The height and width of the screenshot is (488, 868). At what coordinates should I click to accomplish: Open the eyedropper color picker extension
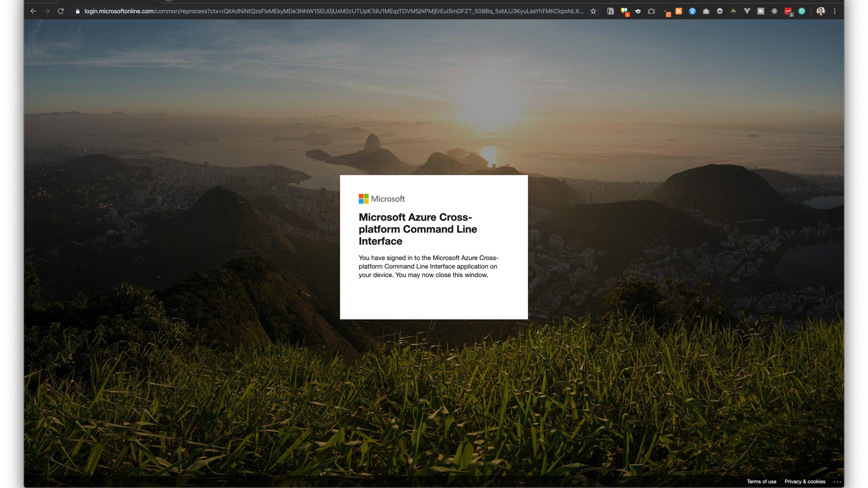(x=666, y=12)
